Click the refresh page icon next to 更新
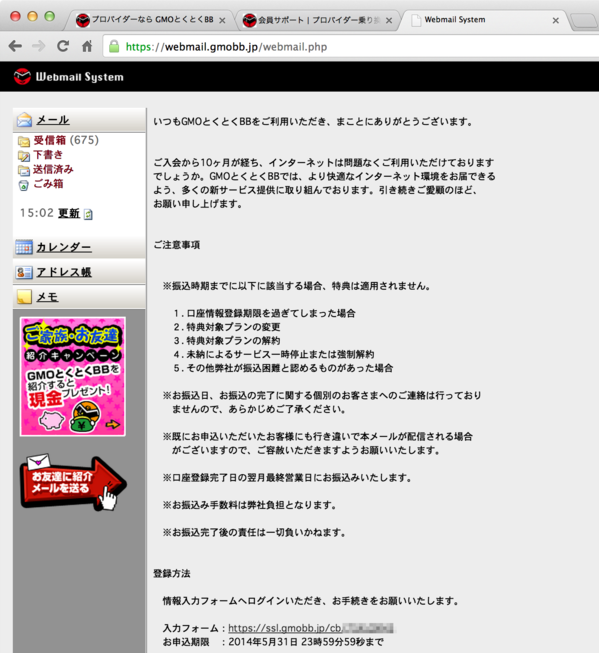Image resolution: width=599 pixels, height=653 pixels. tap(88, 214)
